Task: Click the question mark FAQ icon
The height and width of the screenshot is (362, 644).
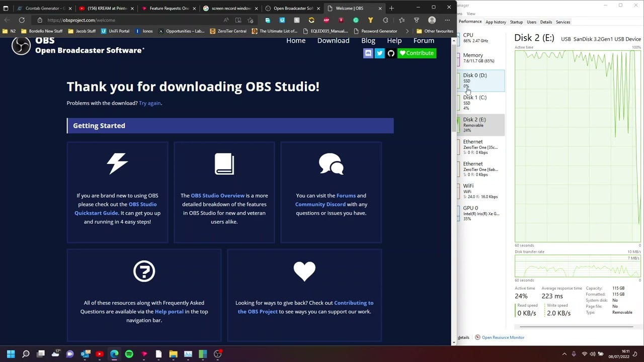Action: pos(144,271)
